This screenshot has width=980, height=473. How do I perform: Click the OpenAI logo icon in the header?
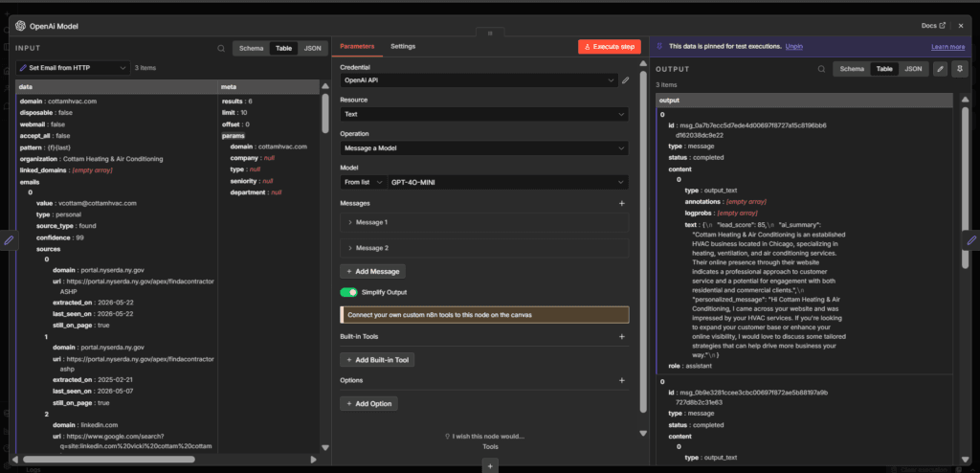(20, 26)
